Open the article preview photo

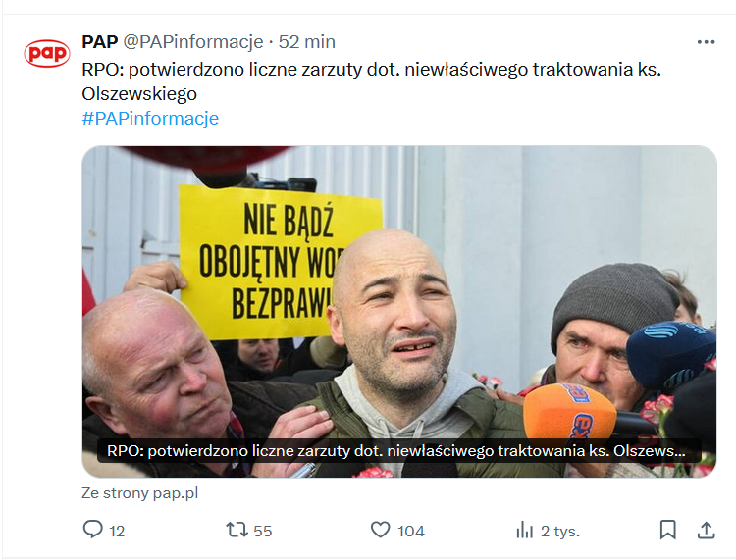pyautogui.click(x=399, y=312)
